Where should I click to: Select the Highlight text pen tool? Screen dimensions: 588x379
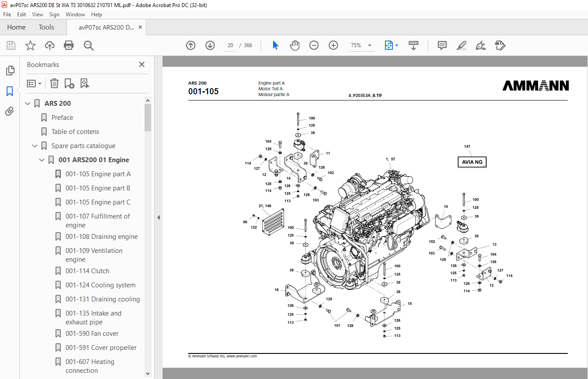click(x=462, y=45)
